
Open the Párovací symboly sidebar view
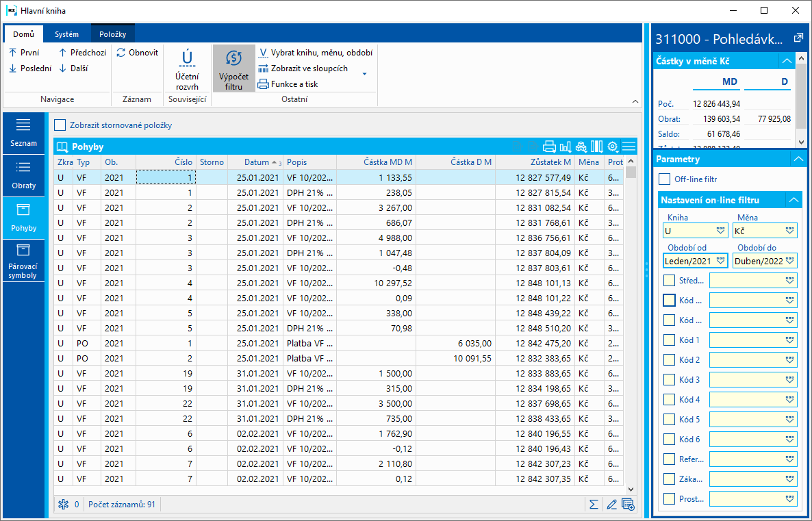(x=23, y=261)
